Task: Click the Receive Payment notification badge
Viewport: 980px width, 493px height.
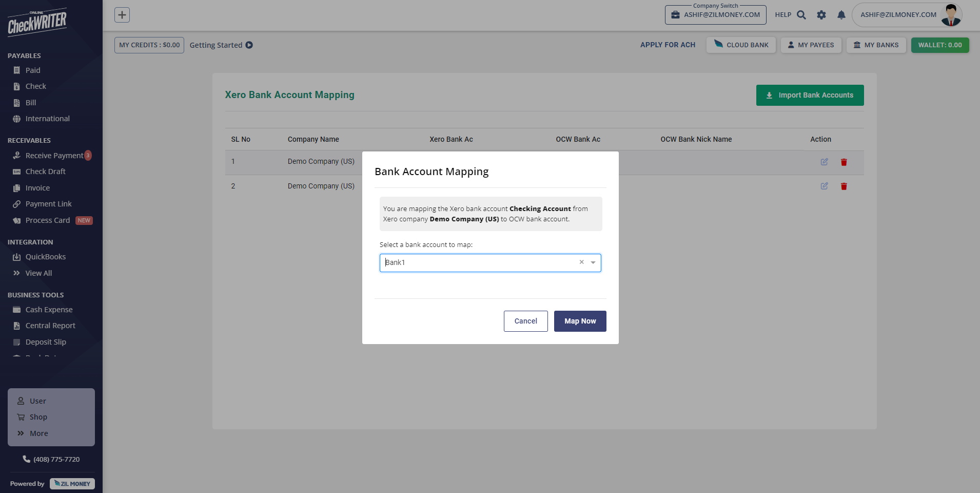Action: [x=88, y=155]
